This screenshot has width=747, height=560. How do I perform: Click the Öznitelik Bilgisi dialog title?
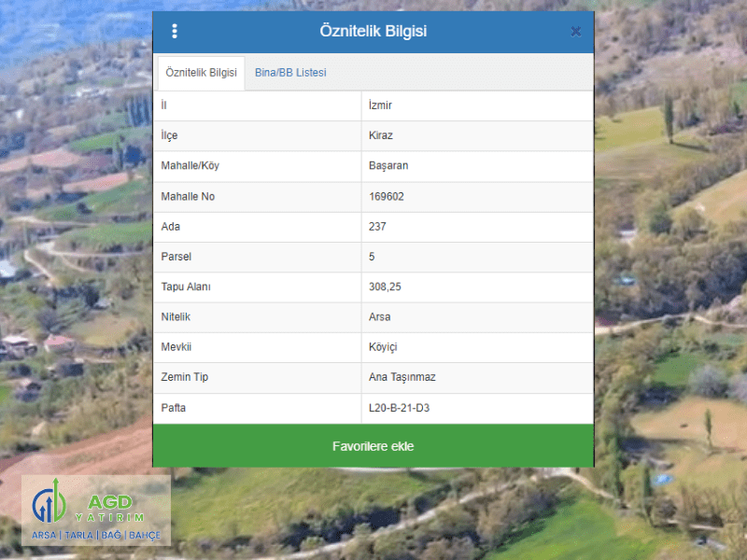(x=373, y=31)
